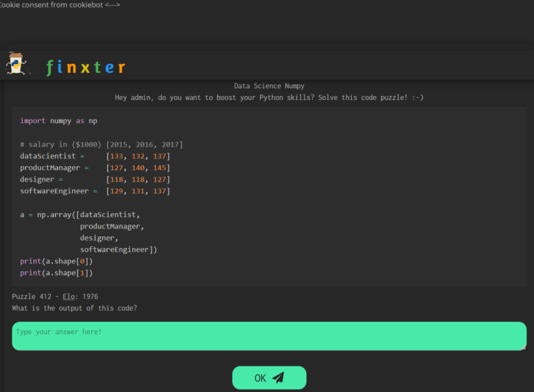
Task: Click the 'import numpy as np' code line
Action: coord(58,121)
